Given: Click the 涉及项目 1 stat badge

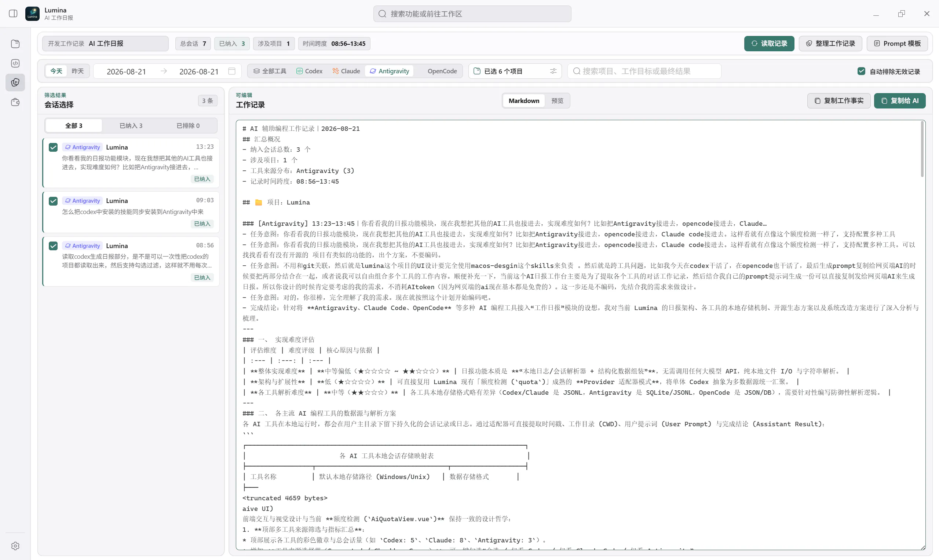Looking at the screenshot, I should coord(273,43).
